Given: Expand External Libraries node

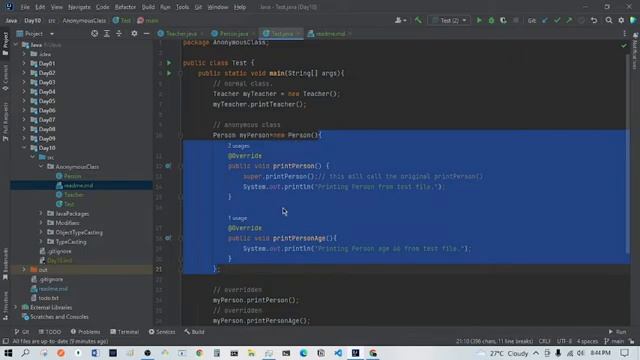Looking at the screenshot, I should tap(16, 307).
